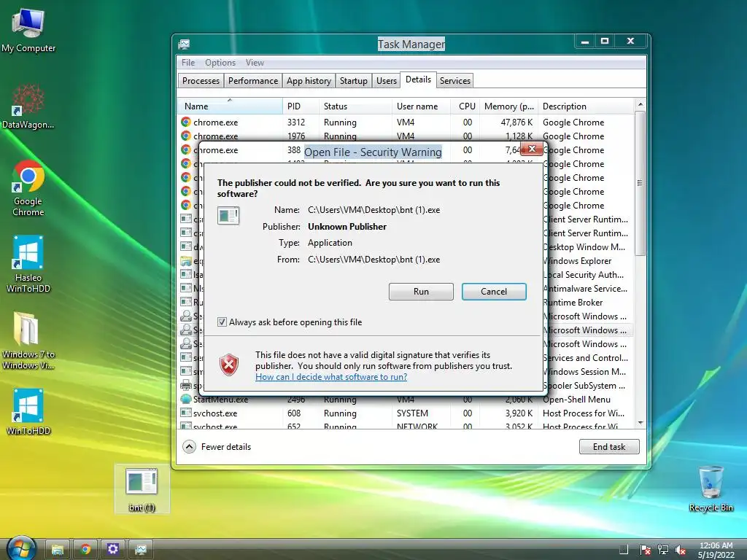Click Cancel in the security warning

(494, 292)
